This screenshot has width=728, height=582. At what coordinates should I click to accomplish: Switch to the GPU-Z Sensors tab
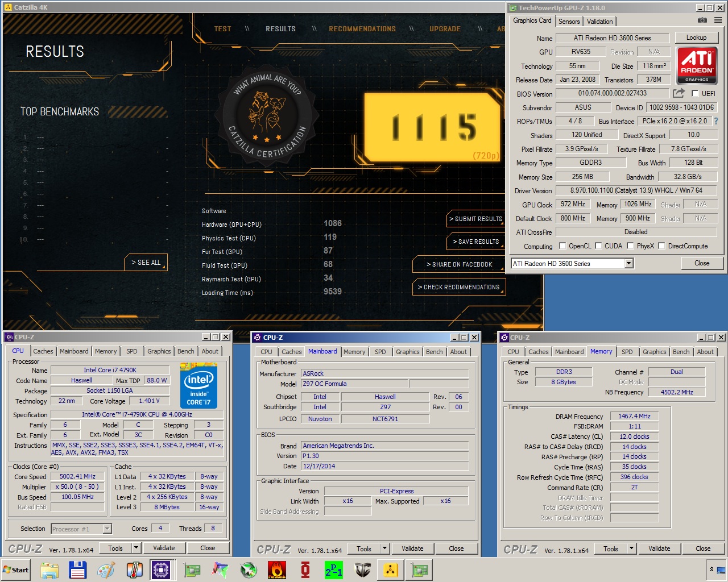(x=569, y=21)
